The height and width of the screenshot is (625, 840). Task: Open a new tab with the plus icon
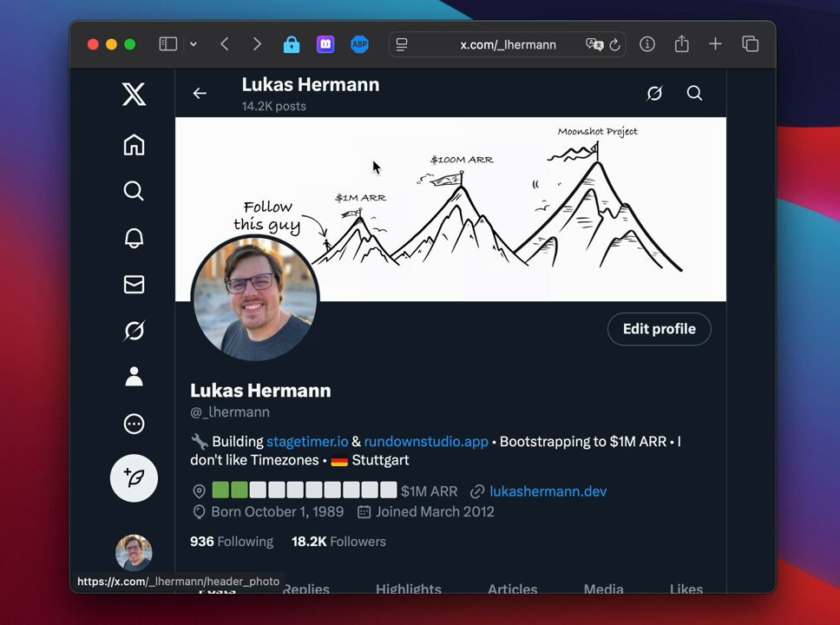[x=715, y=44]
